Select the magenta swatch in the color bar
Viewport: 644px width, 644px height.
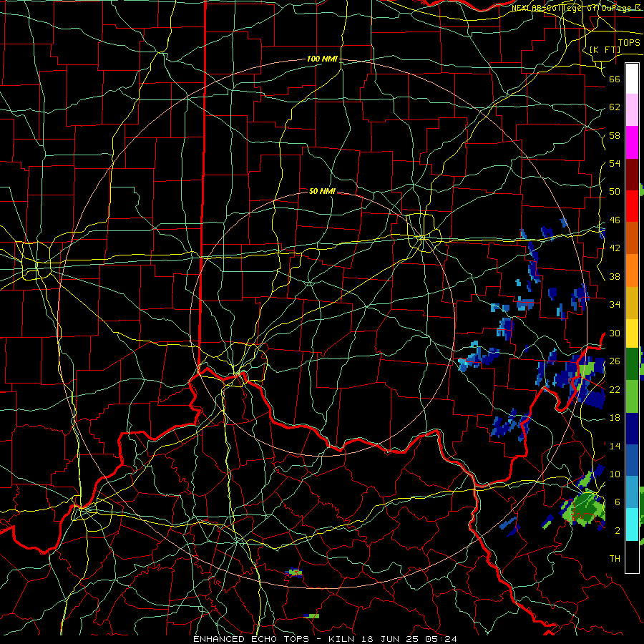(x=632, y=142)
